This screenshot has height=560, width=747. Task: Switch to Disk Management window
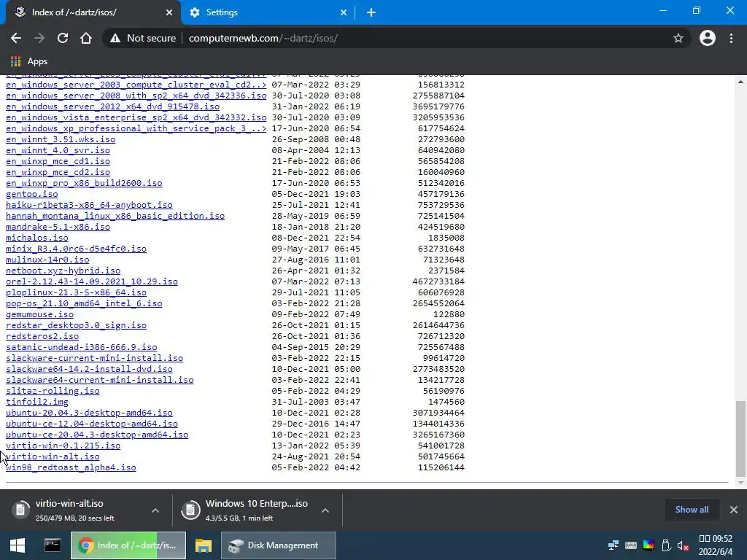coord(279,545)
